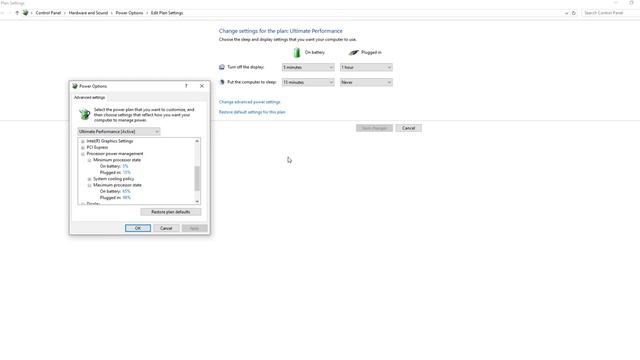Screen dimensions: 640x360
Task: Click the settings tree scrollbar thumb
Action: coord(197,178)
